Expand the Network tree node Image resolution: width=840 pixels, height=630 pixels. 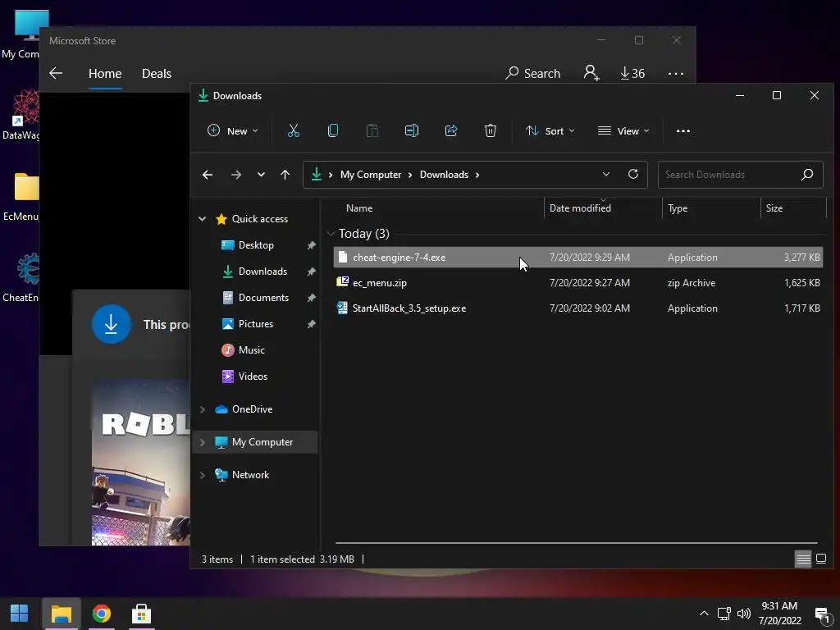point(203,475)
